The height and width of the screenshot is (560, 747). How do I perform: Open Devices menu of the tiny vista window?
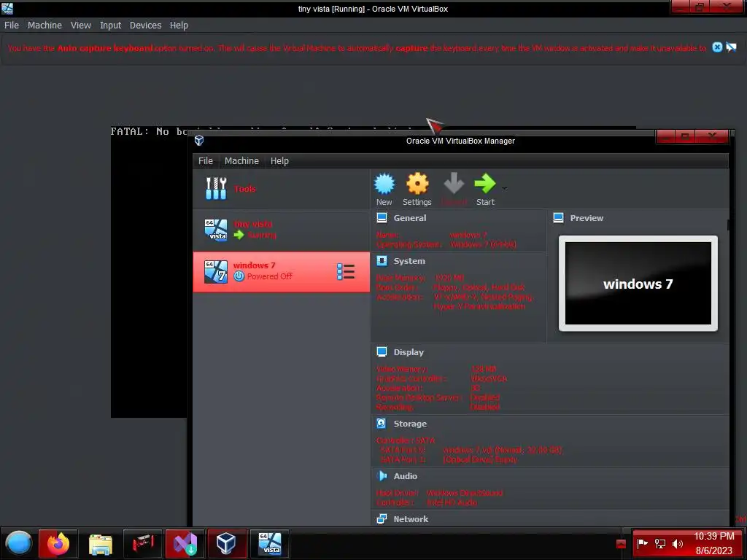[145, 26]
